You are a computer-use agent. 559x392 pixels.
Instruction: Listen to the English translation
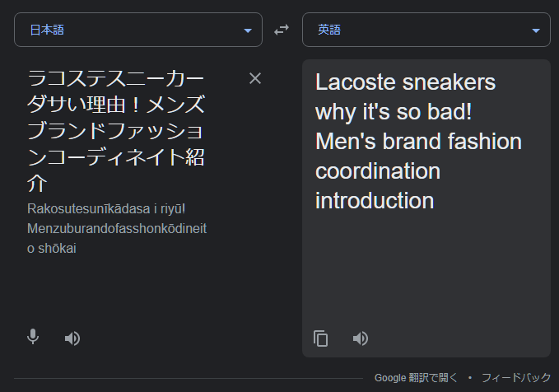pos(361,338)
